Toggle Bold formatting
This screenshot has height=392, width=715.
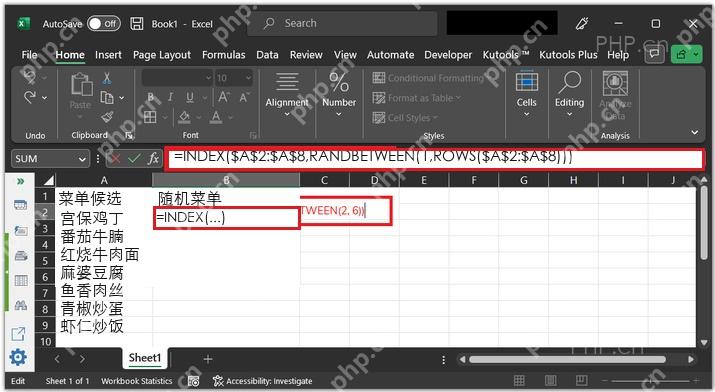click(x=151, y=97)
